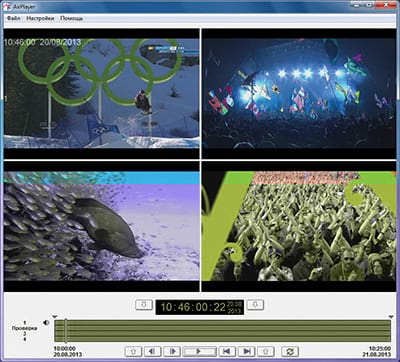Screen dimensions: 400x362
Task: Click the up-arrow button right of playback controls
Action: [266, 351]
